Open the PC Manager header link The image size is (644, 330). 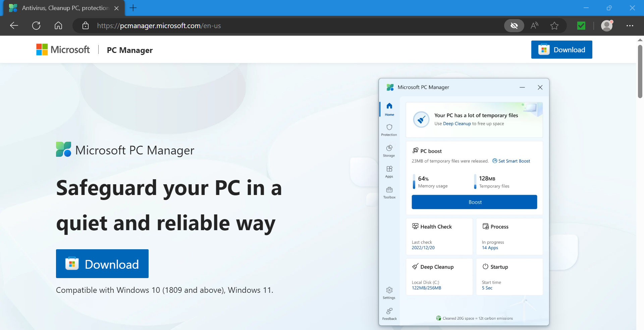pos(130,50)
